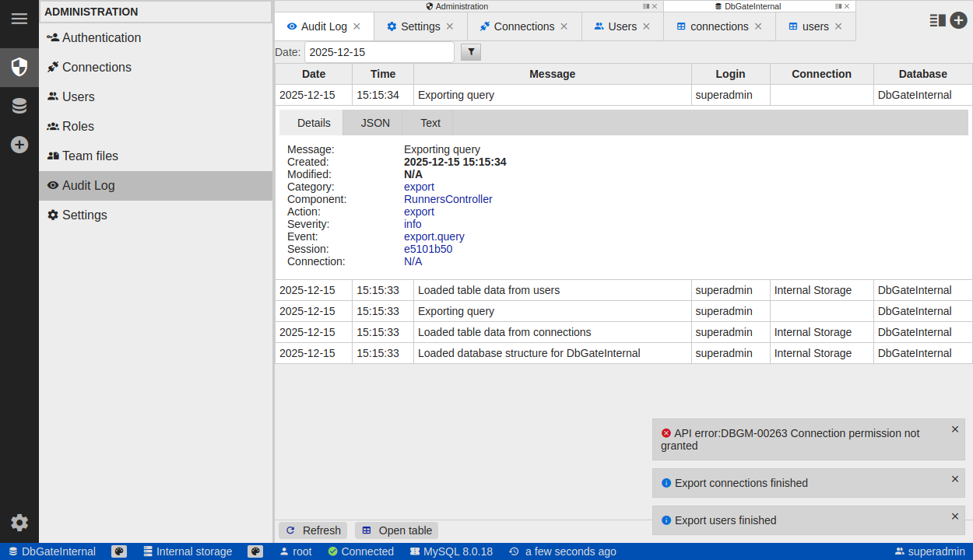Click first palette icon in status bar
The image size is (973, 560).
pyautogui.click(x=119, y=551)
